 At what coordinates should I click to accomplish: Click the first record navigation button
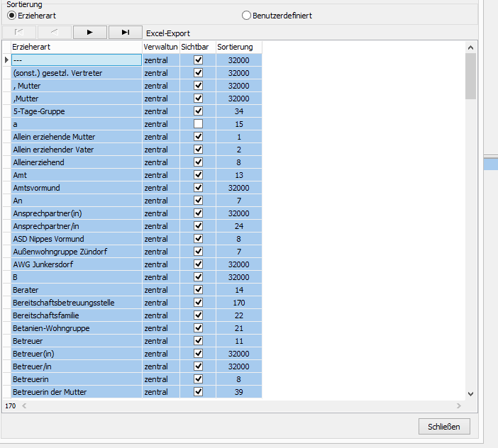pos(18,32)
